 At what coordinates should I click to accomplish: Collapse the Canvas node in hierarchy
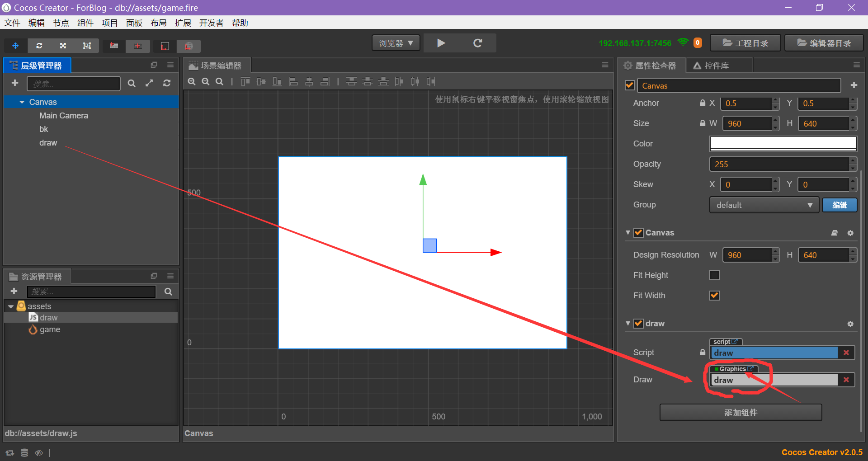tap(23, 102)
